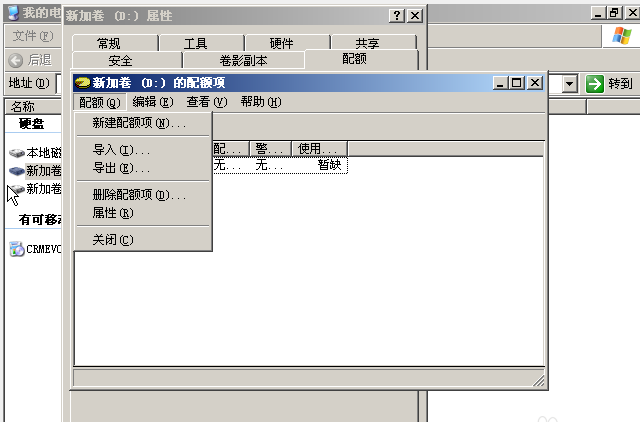The image size is (640, 422).
Task: Click 新建配额项 in the open menu
Action: pos(138,123)
